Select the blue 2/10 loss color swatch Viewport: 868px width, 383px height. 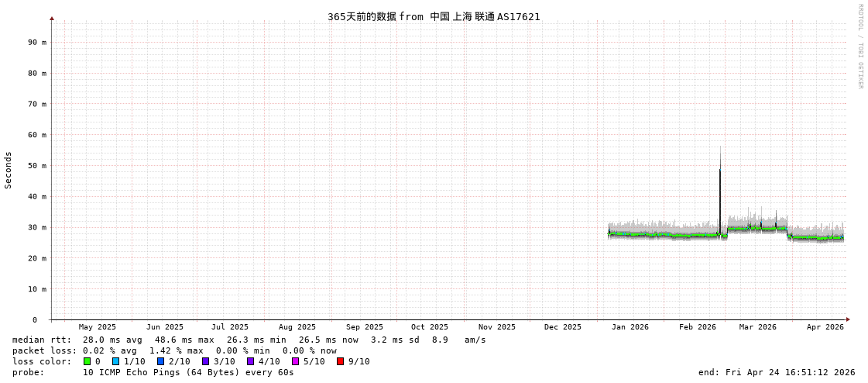pyautogui.click(x=160, y=361)
